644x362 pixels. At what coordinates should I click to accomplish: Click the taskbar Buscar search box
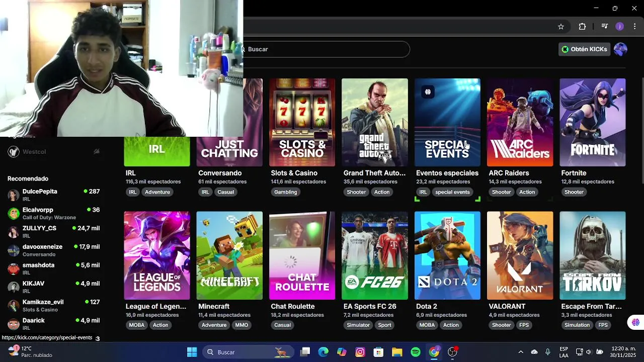(248, 352)
